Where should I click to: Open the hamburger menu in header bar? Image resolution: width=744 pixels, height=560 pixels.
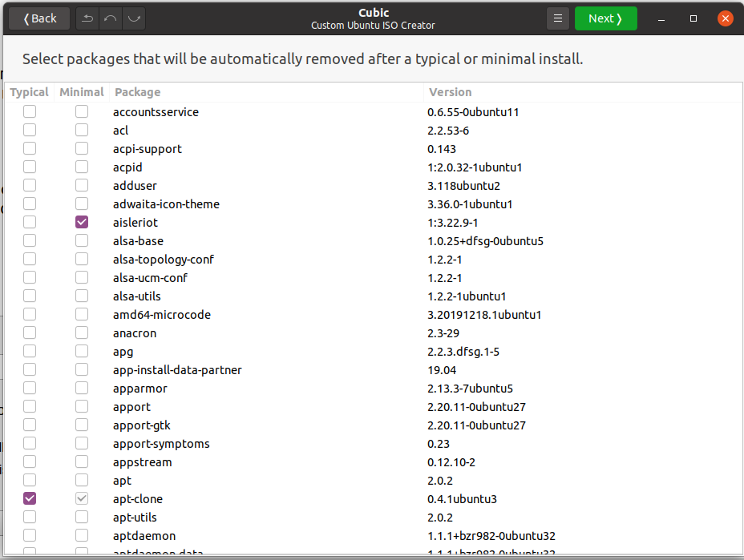[558, 18]
